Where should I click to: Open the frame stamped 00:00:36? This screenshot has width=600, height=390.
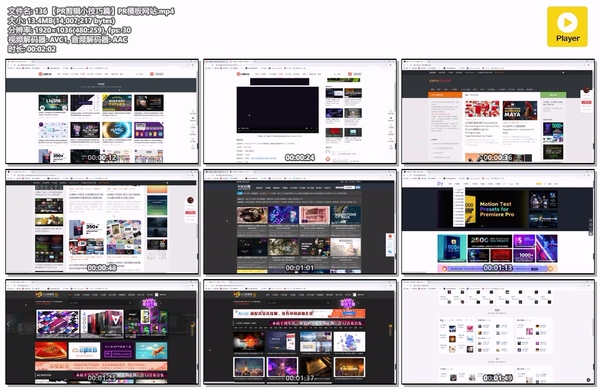click(498, 111)
